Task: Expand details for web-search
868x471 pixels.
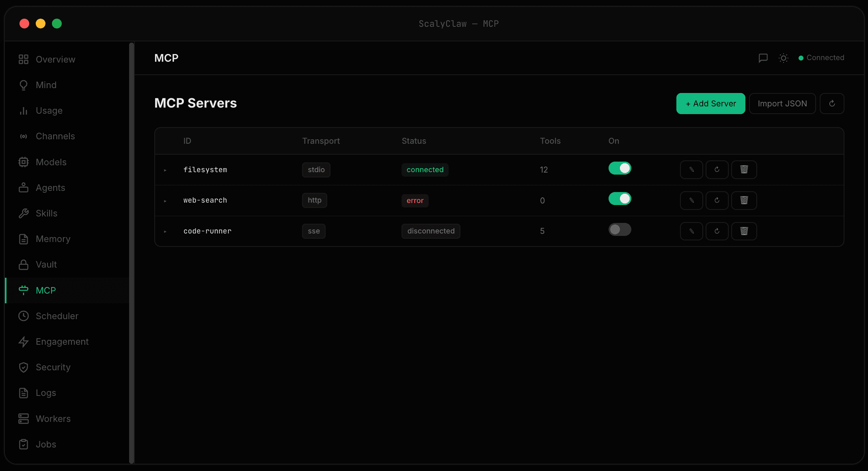Action: 165,201
